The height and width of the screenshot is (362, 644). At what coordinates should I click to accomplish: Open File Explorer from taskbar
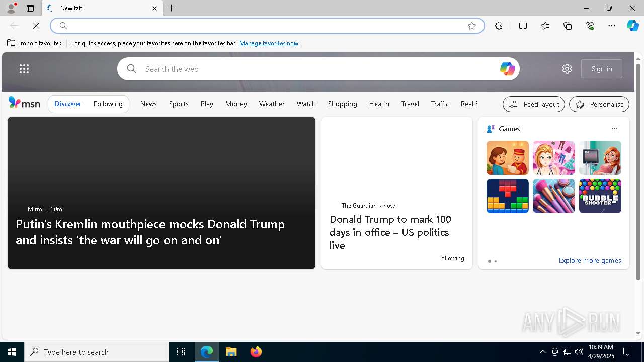pyautogui.click(x=231, y=352)
